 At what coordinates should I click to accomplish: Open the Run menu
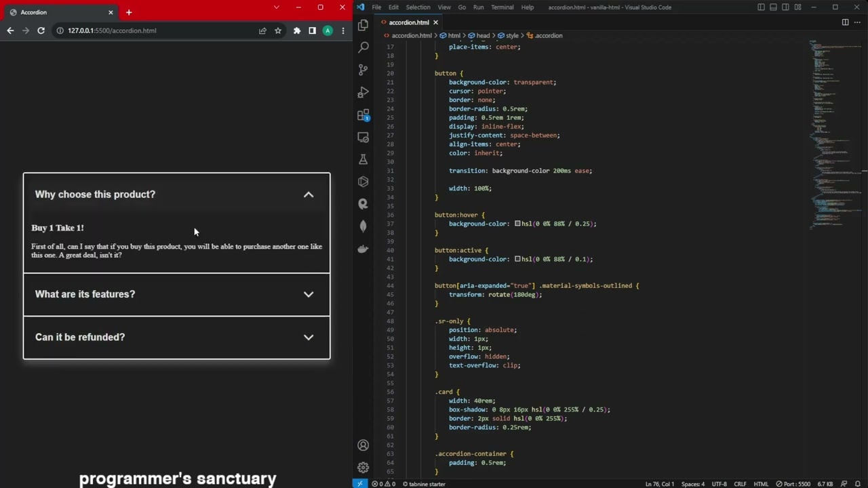click(x=479, y=7)
